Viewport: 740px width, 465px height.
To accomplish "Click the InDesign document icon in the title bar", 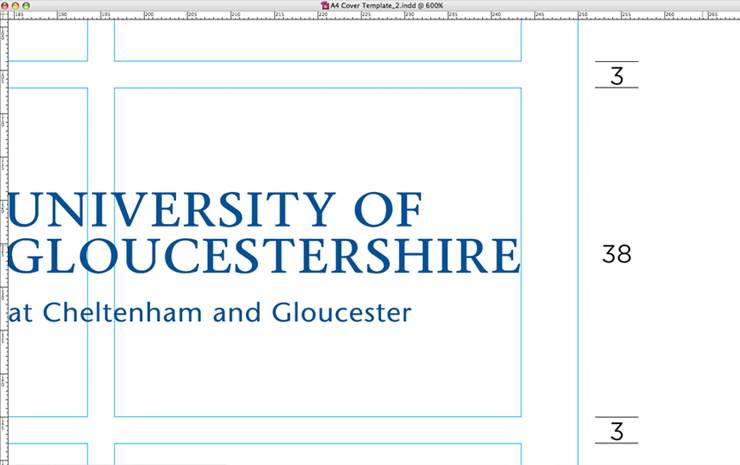I will (324, 6).
